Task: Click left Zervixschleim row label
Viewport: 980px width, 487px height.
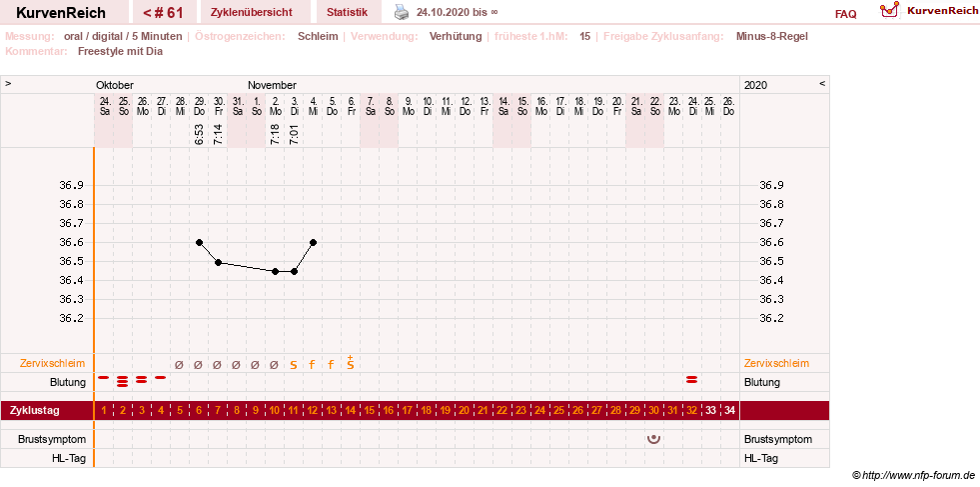Action: point(51,363)
